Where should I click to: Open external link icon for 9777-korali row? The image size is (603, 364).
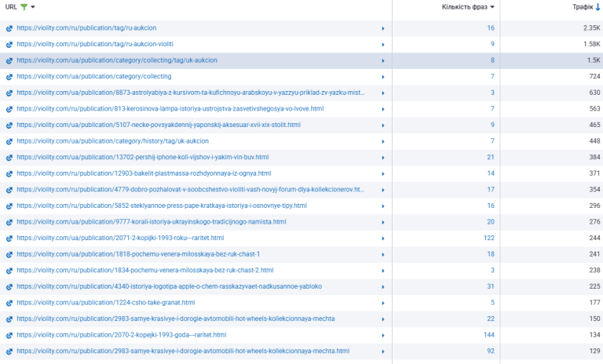point(9,222)
